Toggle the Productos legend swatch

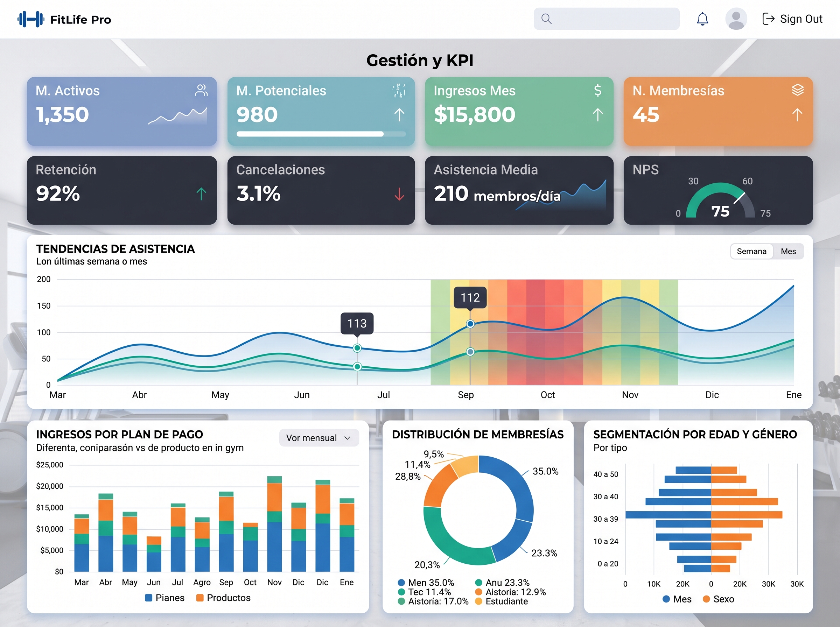(x=199, y=598)
